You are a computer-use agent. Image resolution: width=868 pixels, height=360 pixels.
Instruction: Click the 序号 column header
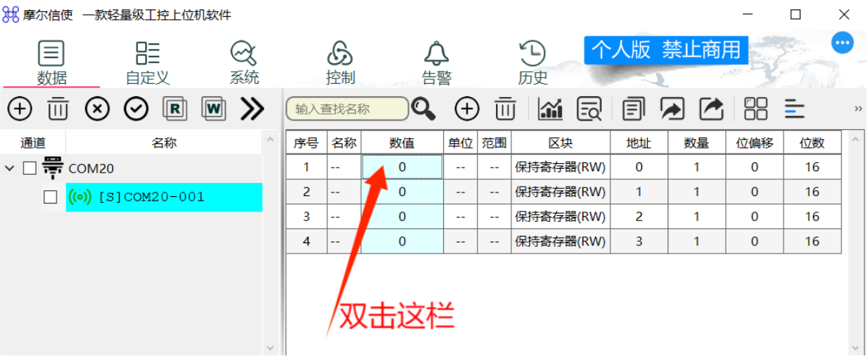(x=306, y=143)
